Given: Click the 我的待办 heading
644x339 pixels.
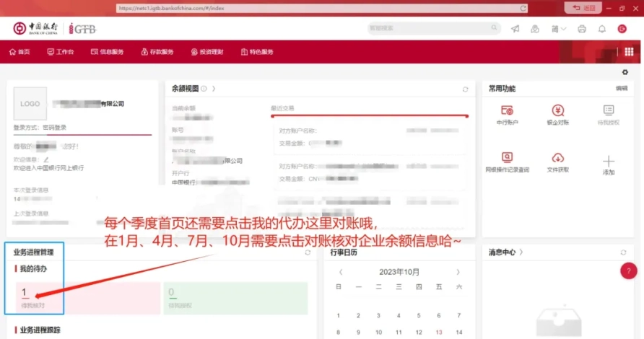Looking at the screenshot, I should coord(33,268).
